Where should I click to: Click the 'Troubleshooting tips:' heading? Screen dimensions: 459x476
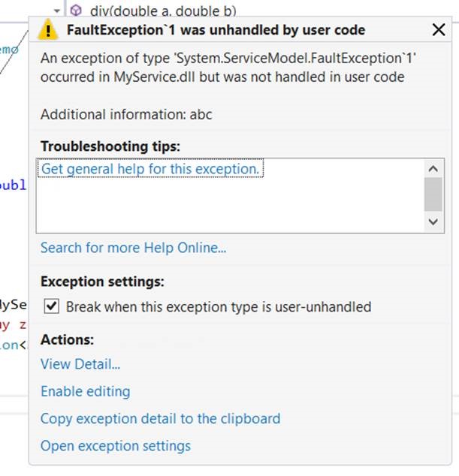(110, 146)
